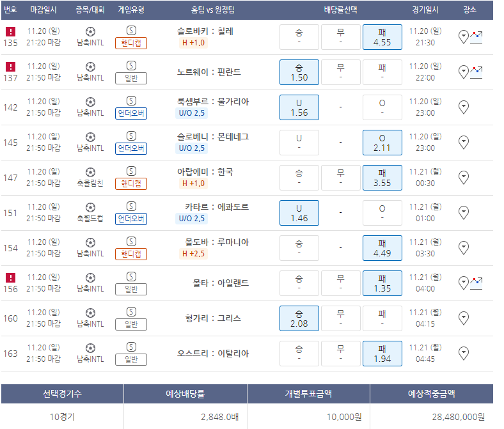Select 승 option for 몰타 vs 아일랜드
Image resolution: width=504 pixels, height=429 pixels.
click(x=299, y=283)
